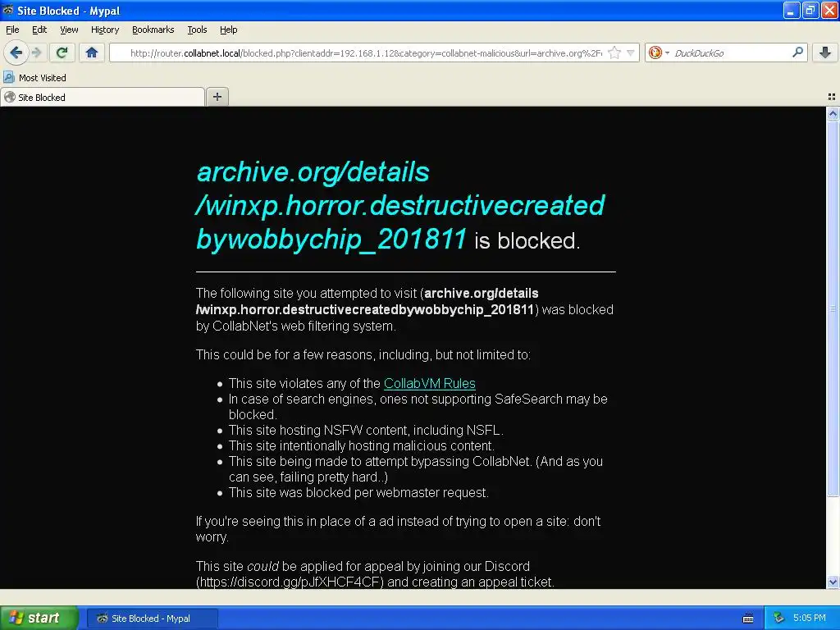Click the on-screen keyboard tray icon
Screen dimensions: 840x630
[x=748, y=619]
